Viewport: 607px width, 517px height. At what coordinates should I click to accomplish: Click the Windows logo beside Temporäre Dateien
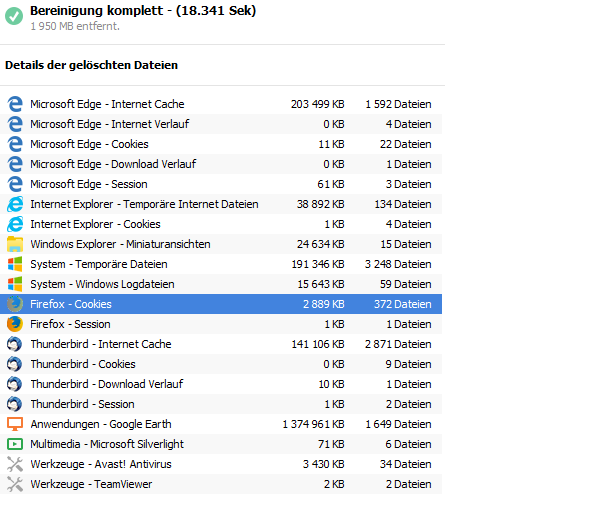[x=15, y=264]
